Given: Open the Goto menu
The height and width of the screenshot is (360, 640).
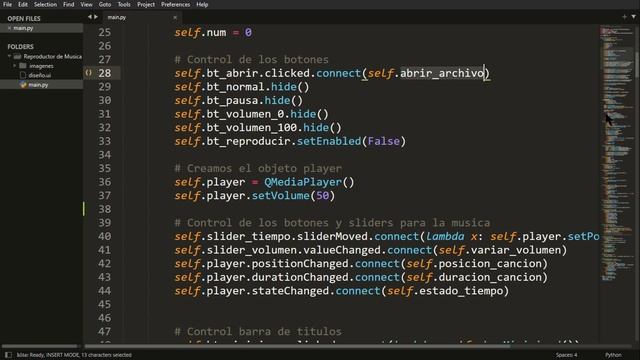Looking at the screenshot, I should coord(105,4).
